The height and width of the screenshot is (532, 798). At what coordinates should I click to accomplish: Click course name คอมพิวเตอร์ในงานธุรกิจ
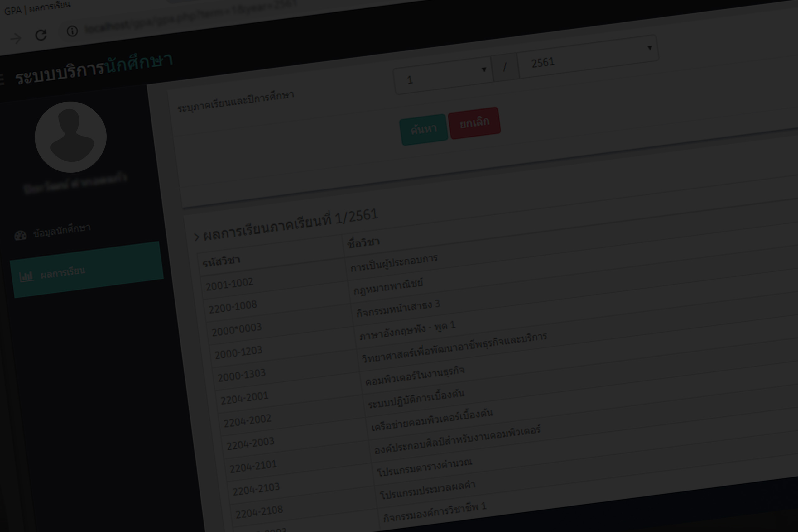[415, 376]
